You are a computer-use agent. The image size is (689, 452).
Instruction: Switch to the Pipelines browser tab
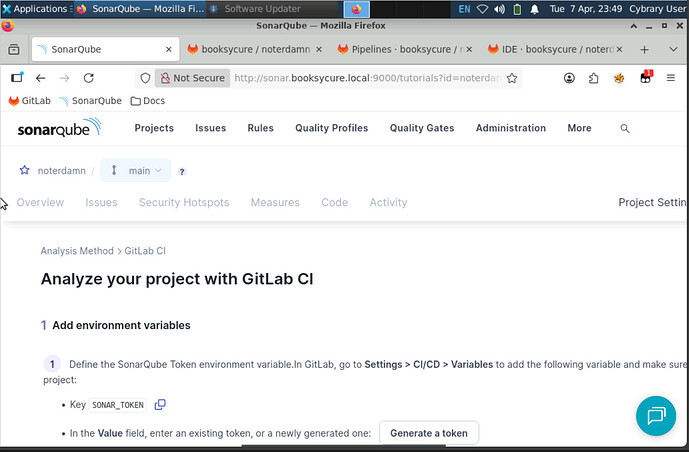click(x=404, y=50)
